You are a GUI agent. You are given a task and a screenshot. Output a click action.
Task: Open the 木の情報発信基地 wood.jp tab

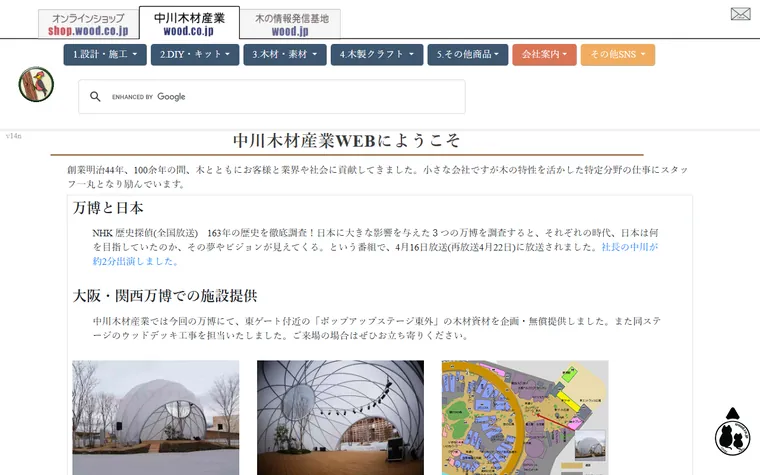click(291, 24)
